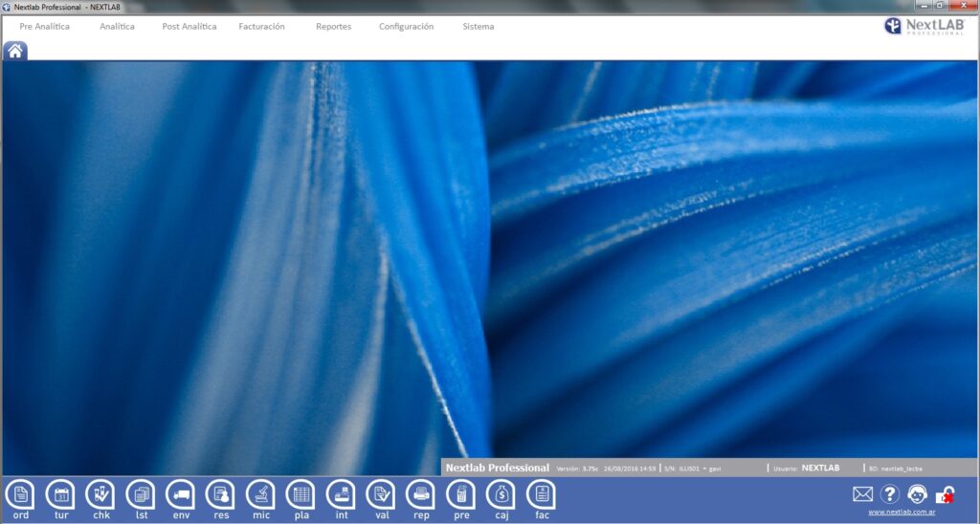This screenshot has height=524, width=980.
Task: Click the lock icon with red X
Action: 945,494
